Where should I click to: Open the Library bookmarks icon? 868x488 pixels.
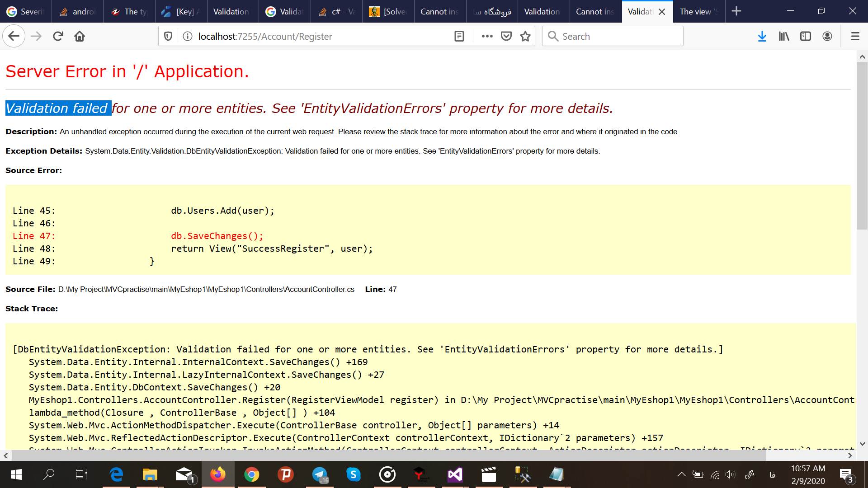(x=784, y=36)
